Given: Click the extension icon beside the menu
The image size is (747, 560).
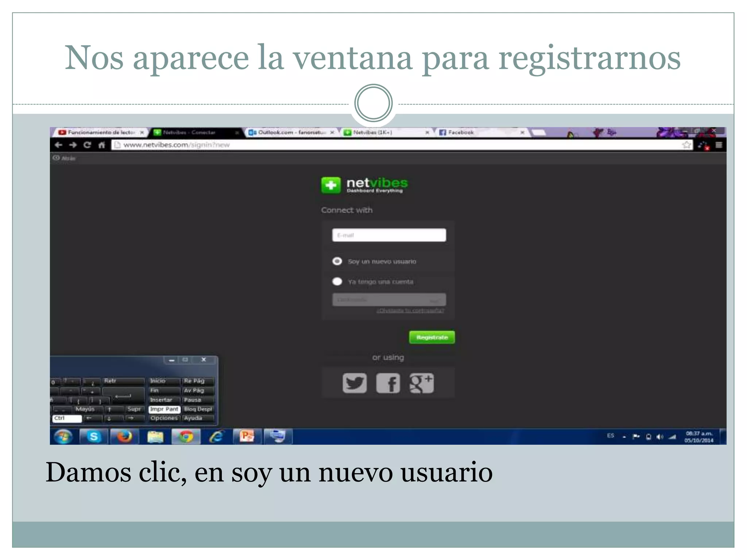Looking at the screenshot, I should 704,145.
